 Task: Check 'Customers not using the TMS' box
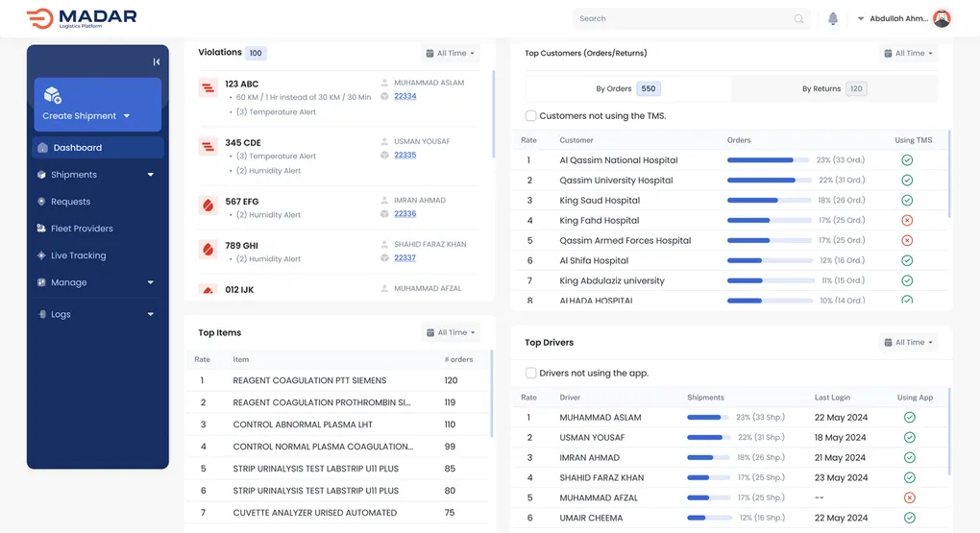(531, 116)
